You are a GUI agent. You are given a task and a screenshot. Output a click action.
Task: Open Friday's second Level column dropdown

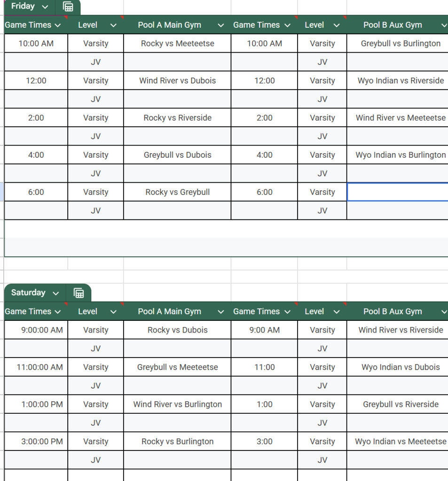click(337, 25)
